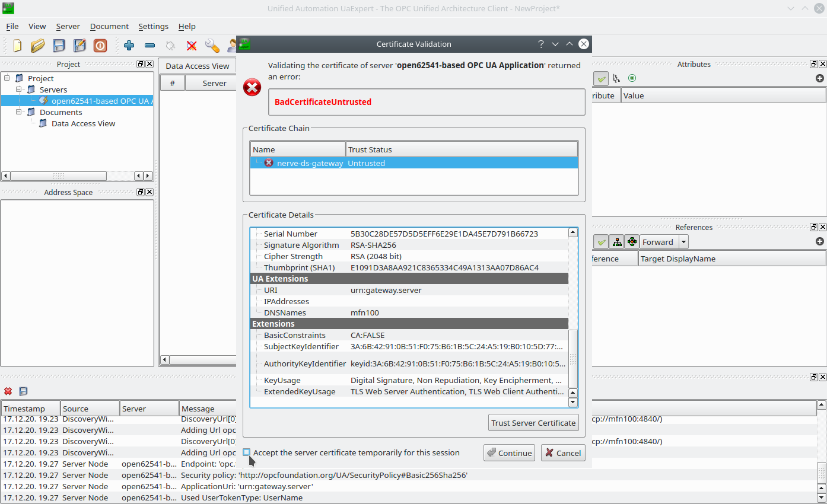The image size is (827, 504).
Task: Collapse the Servers tree node
Action: click(19, 90)
